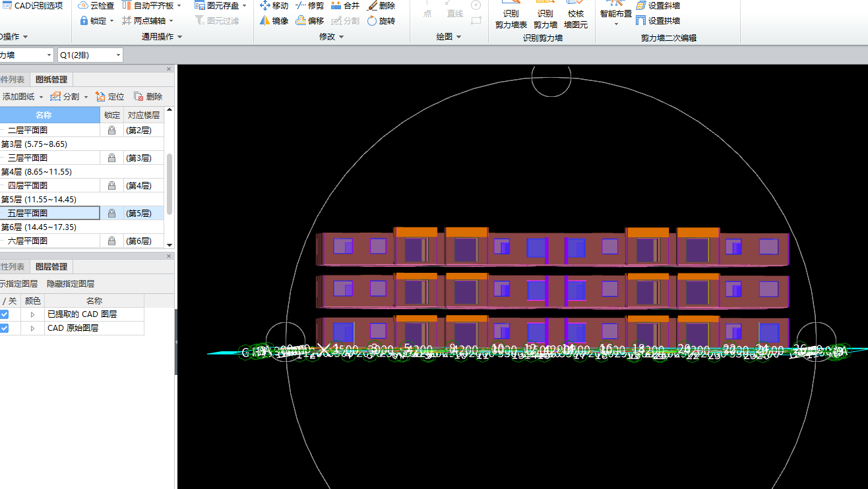The width and height of the screenshot is (868, 489).
Task: Select the rectangle drawing tool
Action: point(476,20)
